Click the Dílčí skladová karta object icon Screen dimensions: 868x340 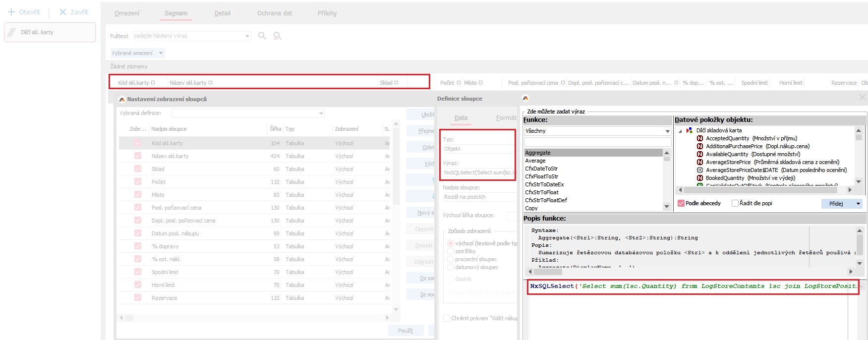point(690,130)
